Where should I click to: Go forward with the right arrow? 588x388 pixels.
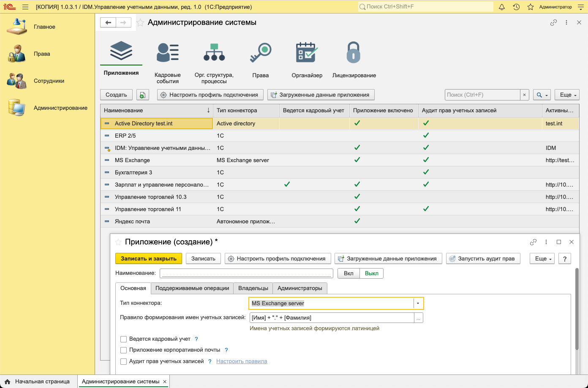click(x=123, y=23)
